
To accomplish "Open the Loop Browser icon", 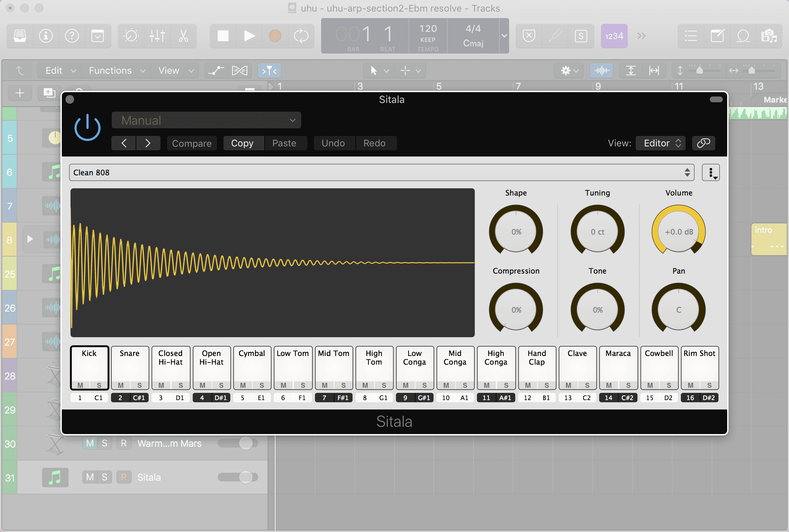I will coord(743,36).
